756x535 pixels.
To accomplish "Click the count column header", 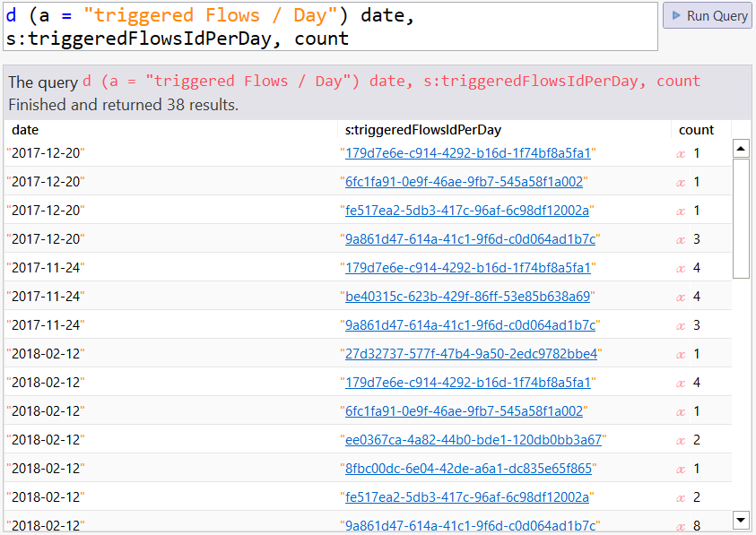I will 696,130.
